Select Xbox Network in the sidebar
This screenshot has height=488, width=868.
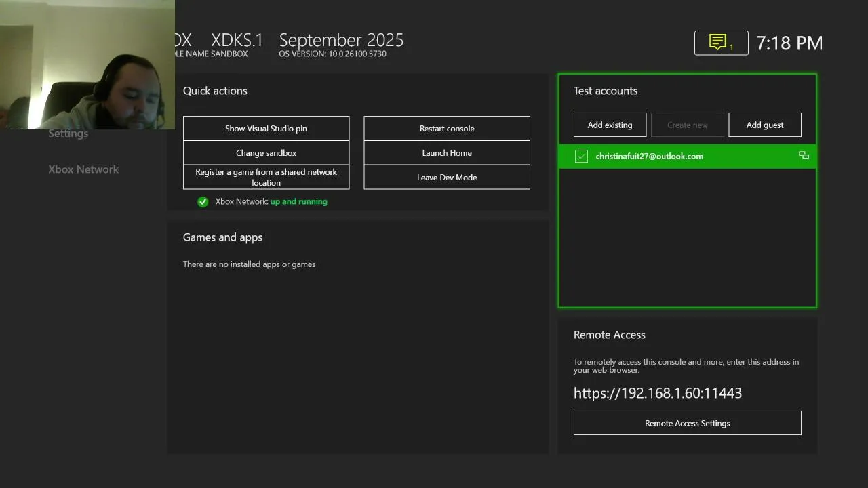click(83, 169)
